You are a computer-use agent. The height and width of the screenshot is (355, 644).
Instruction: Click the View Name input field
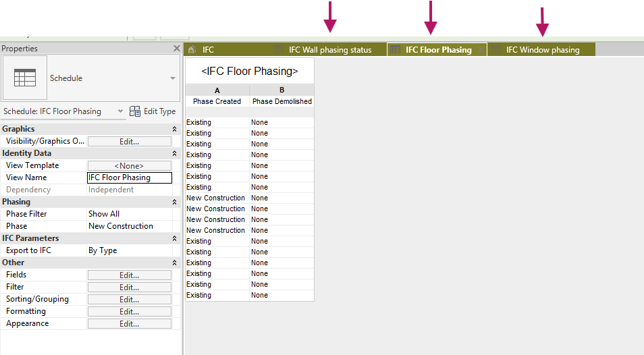[129, 178]
